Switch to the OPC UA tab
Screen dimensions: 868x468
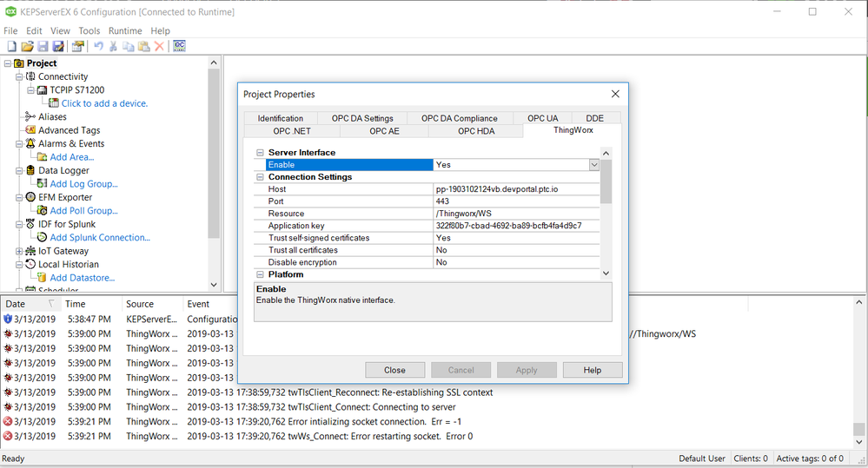(x=543, y=118)
